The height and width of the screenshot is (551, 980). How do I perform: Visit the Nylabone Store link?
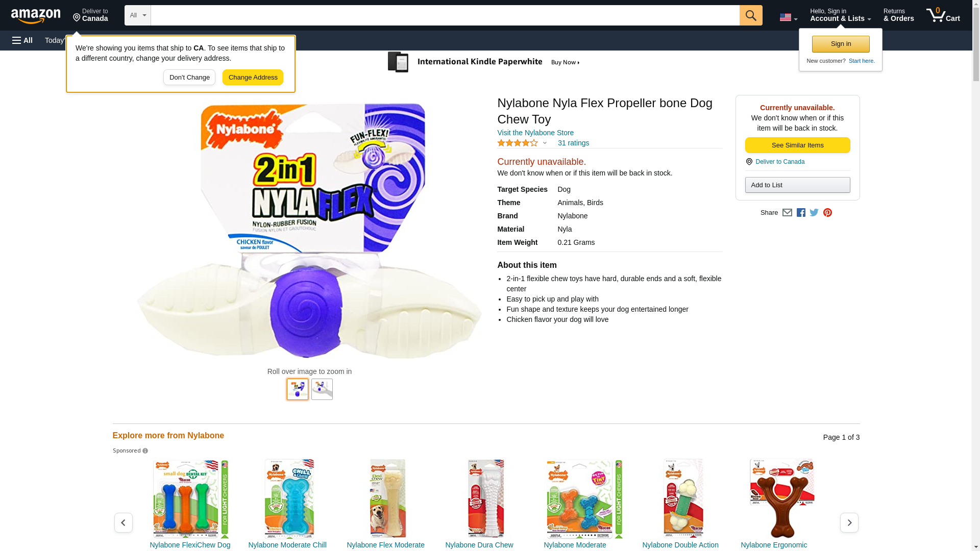[535, 133]
